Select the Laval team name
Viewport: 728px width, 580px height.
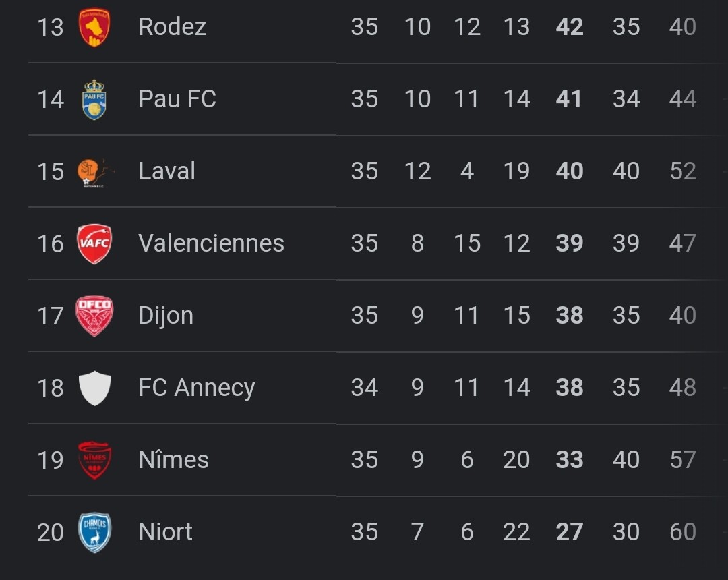tap(166, 171)
